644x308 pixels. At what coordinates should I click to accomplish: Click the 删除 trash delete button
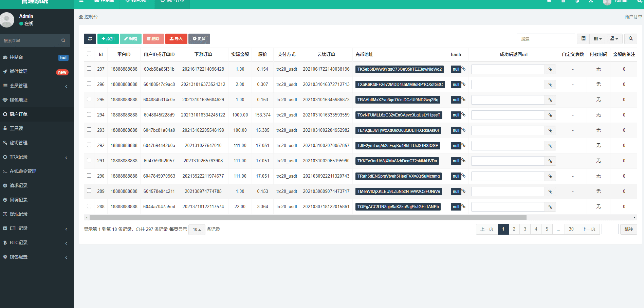(x=153, y=39)
